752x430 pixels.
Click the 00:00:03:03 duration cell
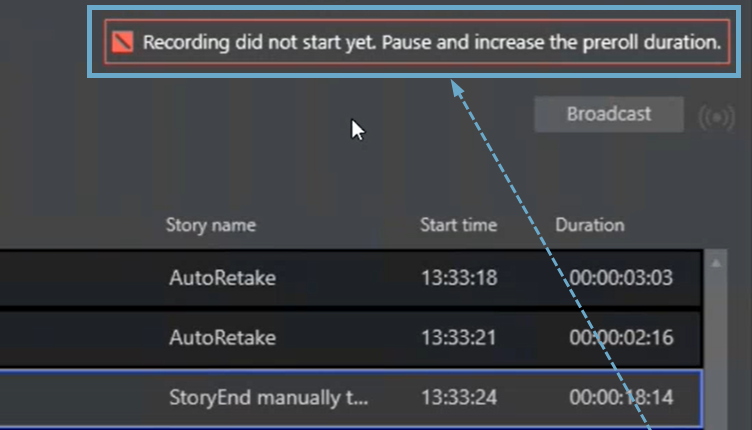621,278
